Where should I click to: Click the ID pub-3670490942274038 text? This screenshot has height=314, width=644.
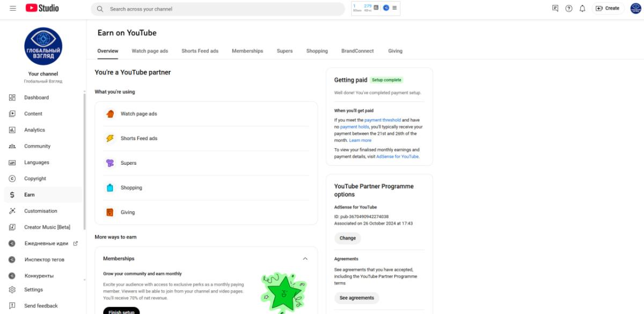pyautogui.click(x=361, y=217)
